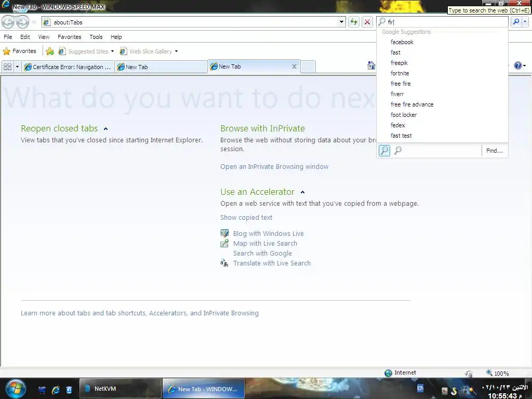This screenshot has height=399, width=532.
Task: Click the Quick Tabs grid icon
Action: coord(7,67)
